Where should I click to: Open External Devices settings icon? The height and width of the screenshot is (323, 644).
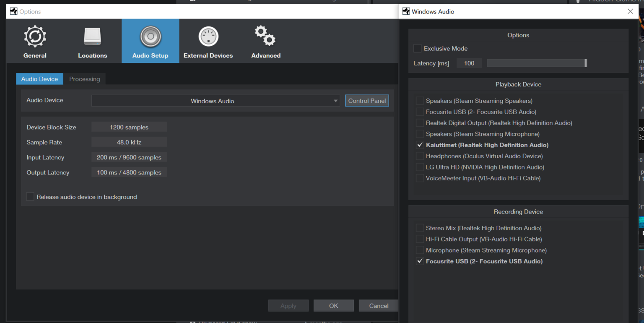[208, 36]
